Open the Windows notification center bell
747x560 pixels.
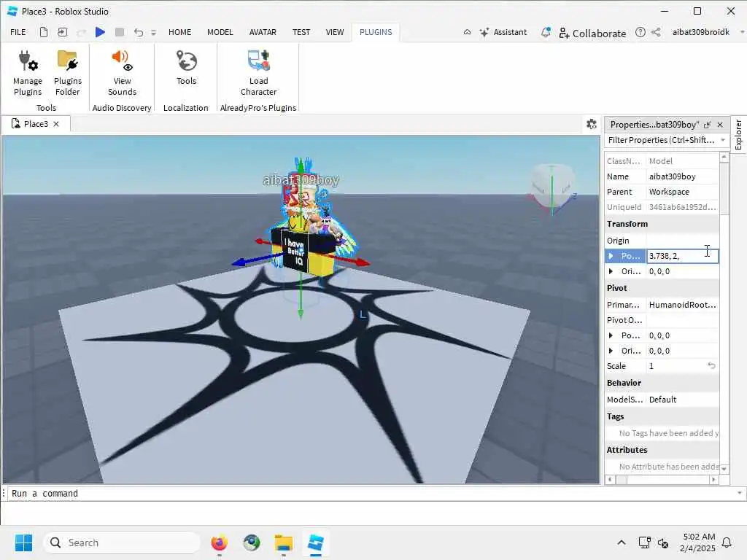coord(727,542)
